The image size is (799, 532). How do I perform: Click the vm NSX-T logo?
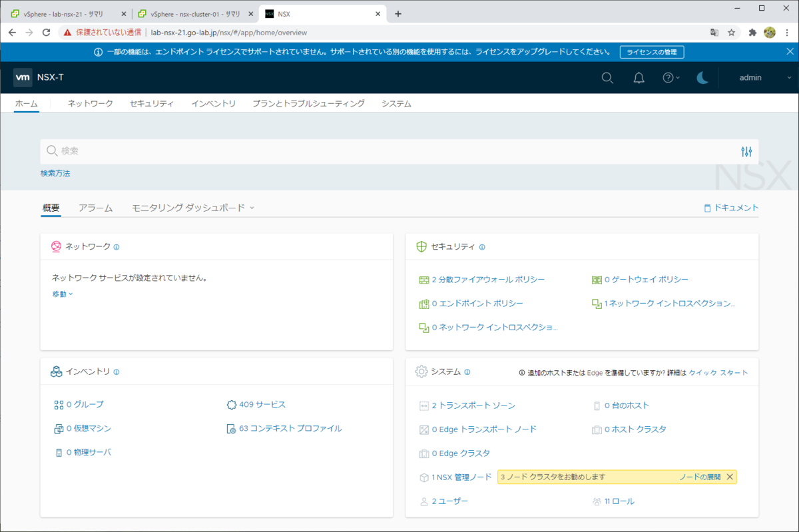point(23,77)
